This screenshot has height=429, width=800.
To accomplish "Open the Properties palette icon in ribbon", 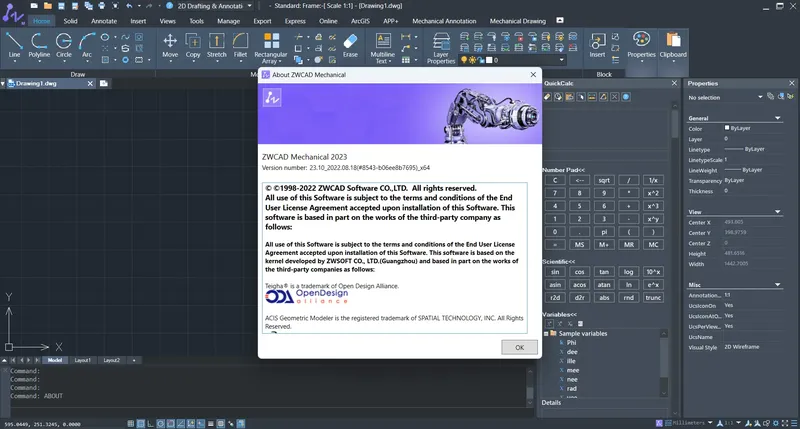I will [x=641, y=45].
